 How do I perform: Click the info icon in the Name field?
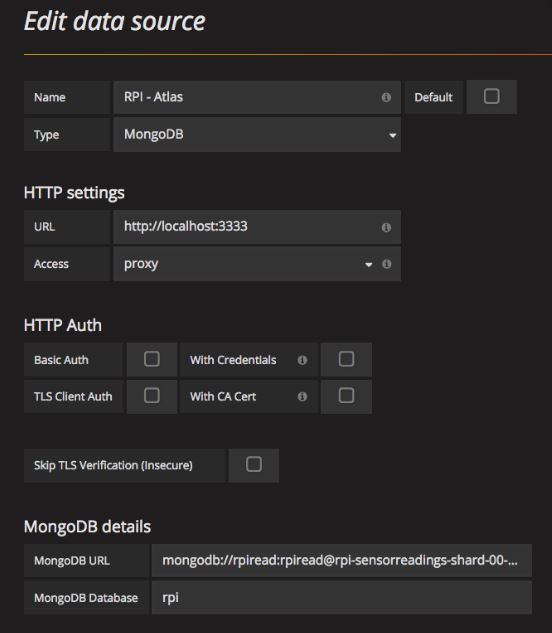[386, 97]
